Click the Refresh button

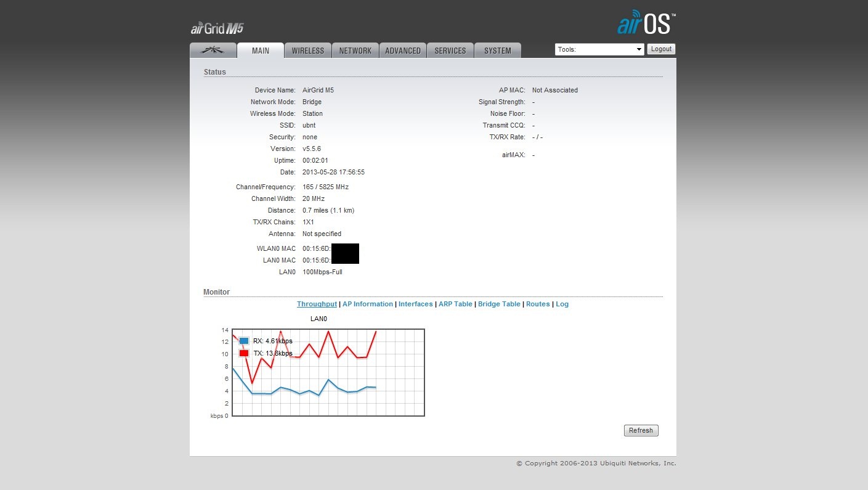pos(641,430)
